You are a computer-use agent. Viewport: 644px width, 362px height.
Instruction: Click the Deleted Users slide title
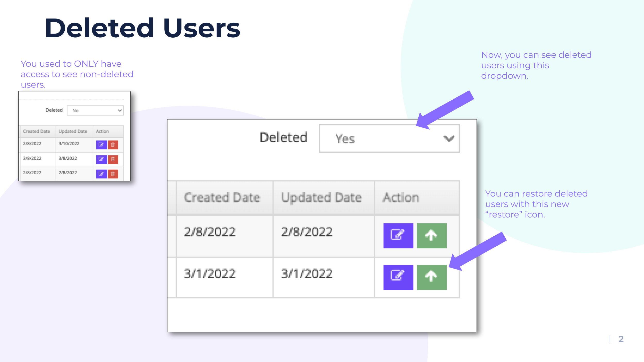point(142,28)
